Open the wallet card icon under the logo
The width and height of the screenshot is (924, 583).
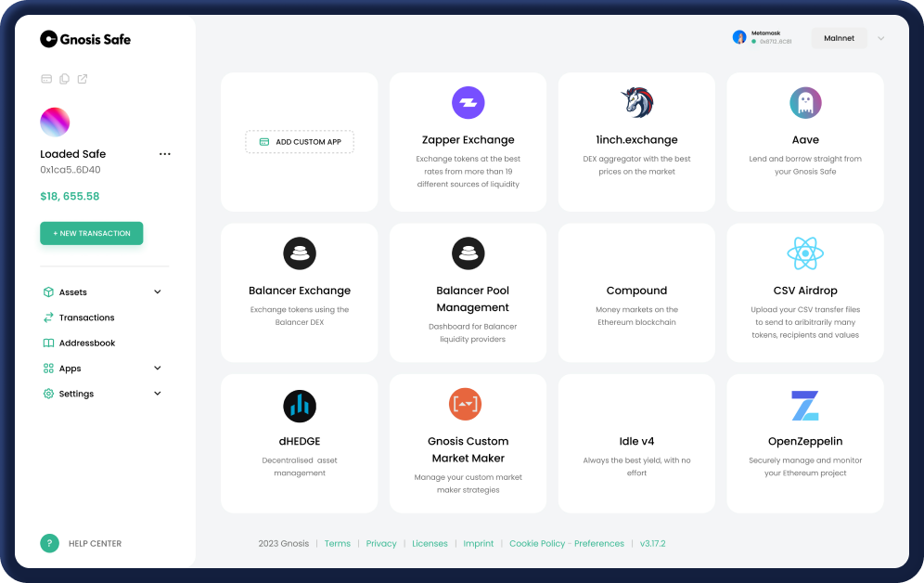(46, 78)
